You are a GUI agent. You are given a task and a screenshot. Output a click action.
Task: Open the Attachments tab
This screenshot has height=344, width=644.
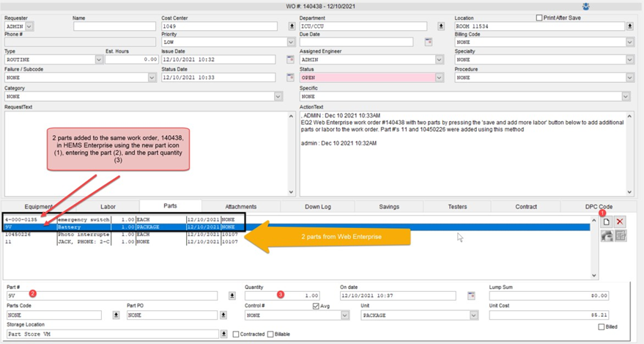tap(240, 207)
